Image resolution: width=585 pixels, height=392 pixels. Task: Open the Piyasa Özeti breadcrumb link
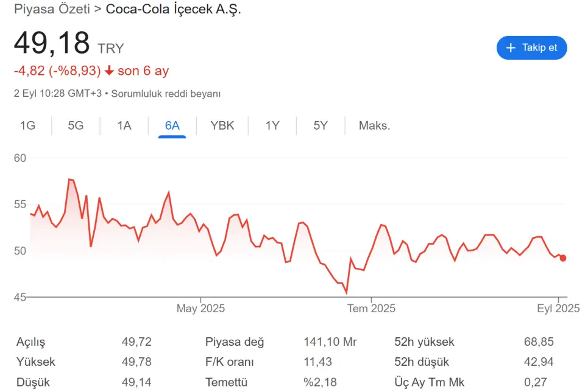(52, 9)
